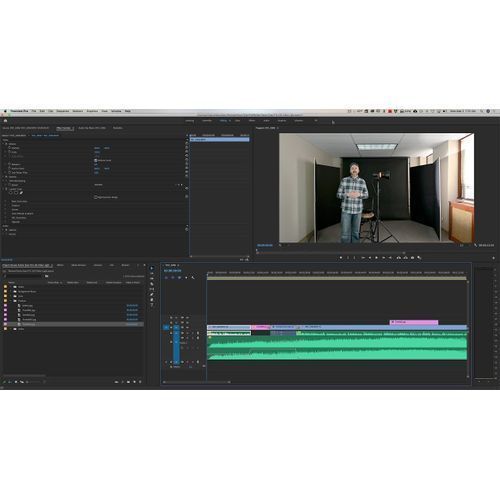
Task: Select the Type tool
Action: pyautogui.click(x=152, y=305)
